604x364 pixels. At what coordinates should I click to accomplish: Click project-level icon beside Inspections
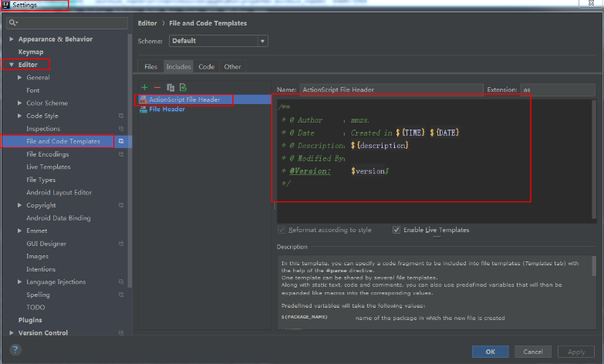click(x=121, y=129)
